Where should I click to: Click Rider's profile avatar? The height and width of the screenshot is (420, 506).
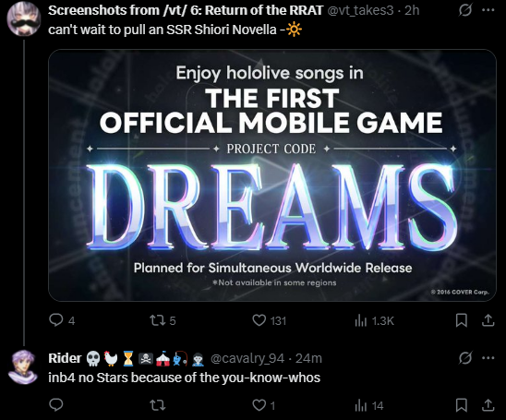tap(24, 366)
